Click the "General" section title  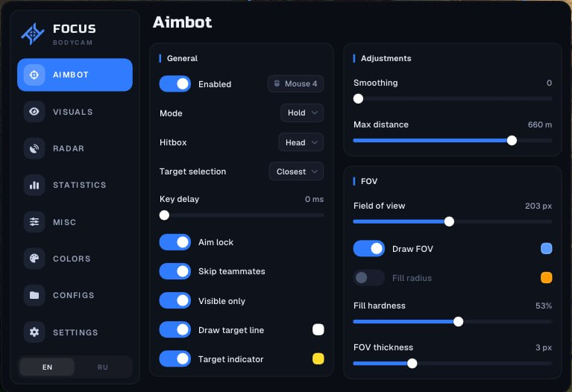coord(182,58)
